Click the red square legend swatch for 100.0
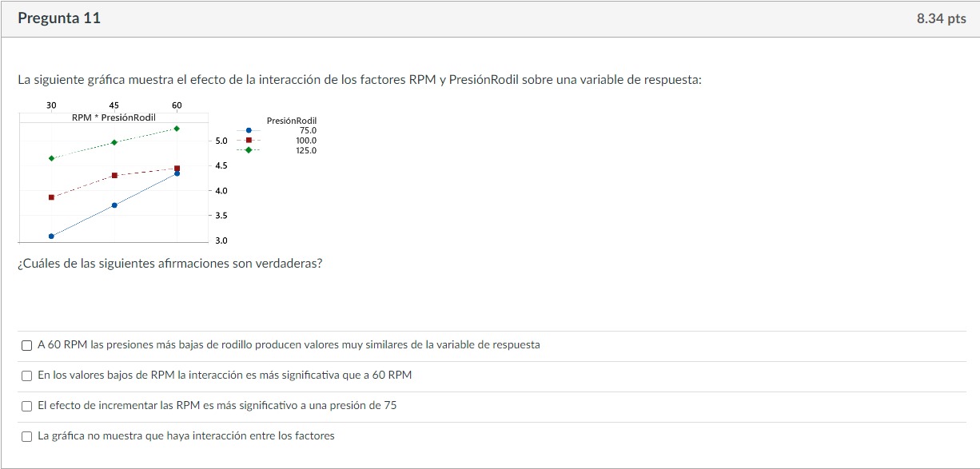This screenshot has height=469, width=980. pos(248,140)
